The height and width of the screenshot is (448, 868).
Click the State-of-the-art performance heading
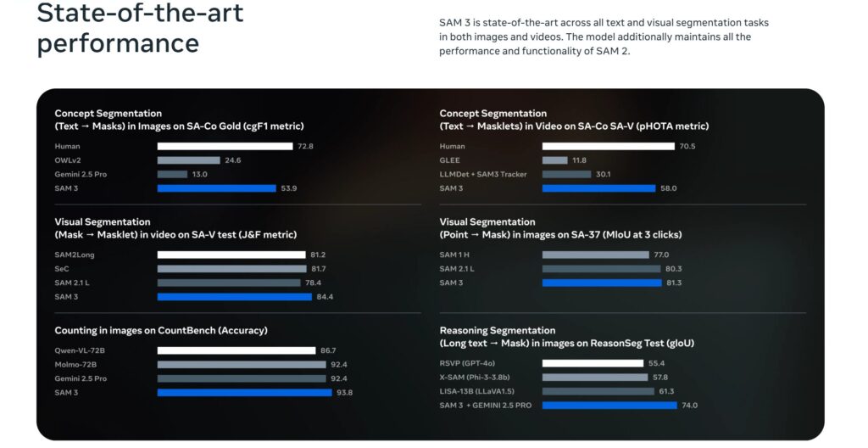point(140,27)
